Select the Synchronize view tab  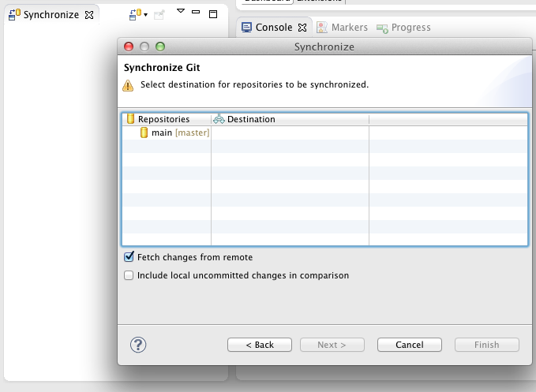tap(51, 15)
